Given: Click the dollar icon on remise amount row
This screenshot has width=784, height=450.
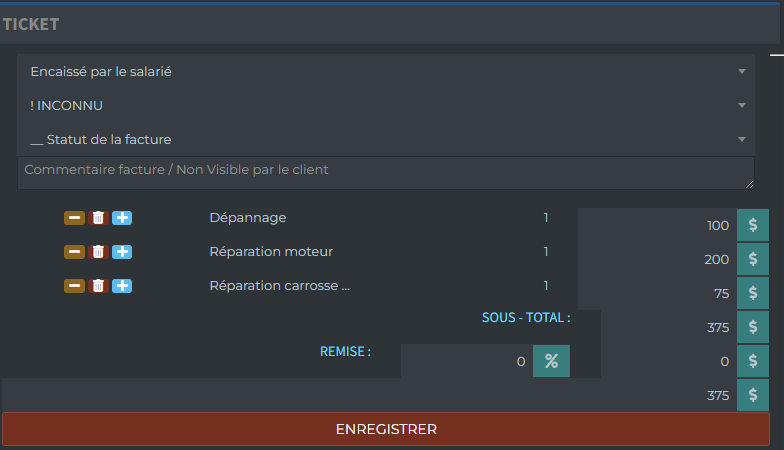Looking at the screenshot, I should coord(752,361).
